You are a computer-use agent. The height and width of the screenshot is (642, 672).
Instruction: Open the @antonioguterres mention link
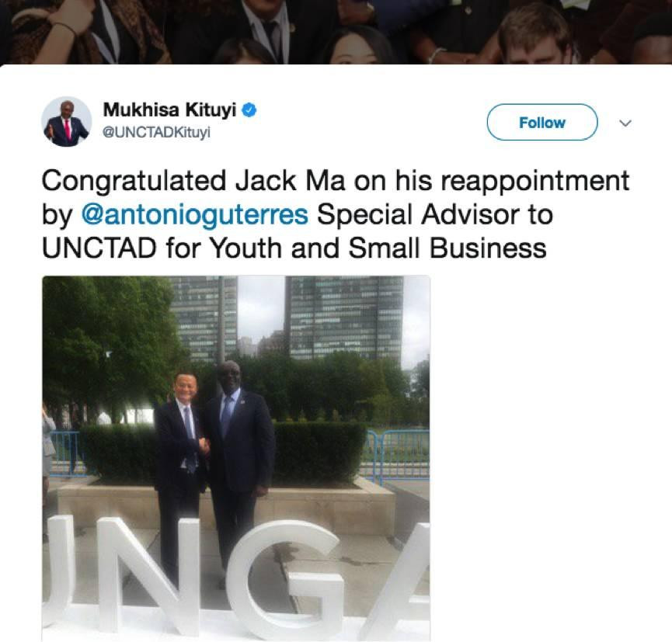pos(194,214)
